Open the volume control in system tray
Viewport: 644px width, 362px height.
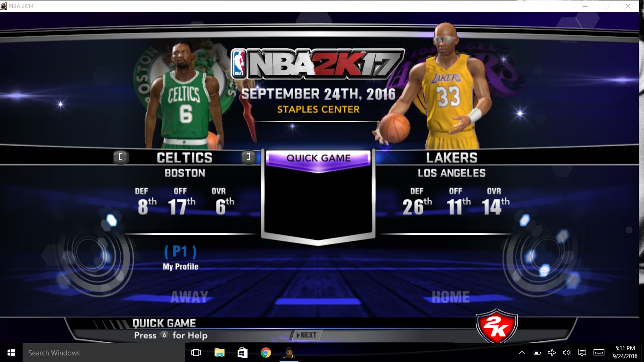point(566,353)
